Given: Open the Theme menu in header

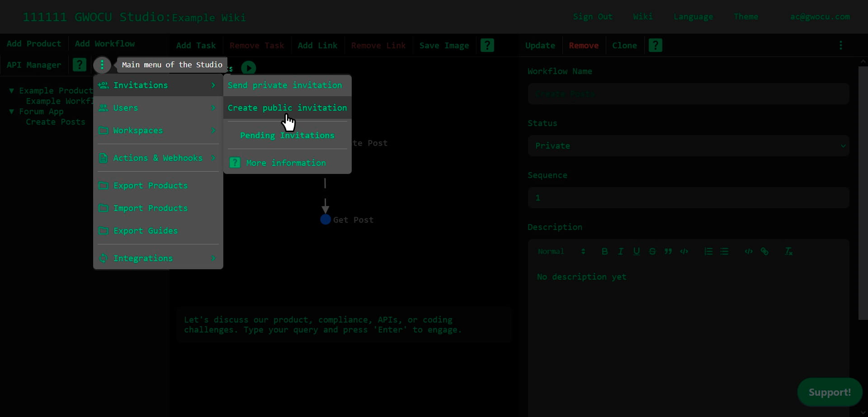Looking at the screenshot, I should [746, 17].
